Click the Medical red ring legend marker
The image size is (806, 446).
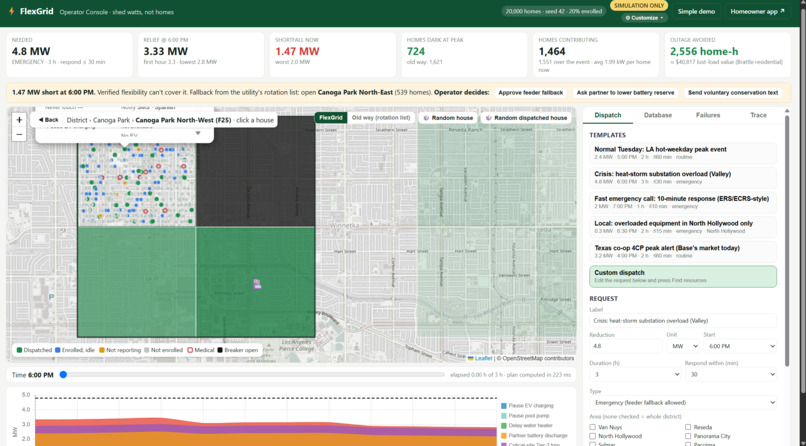(190, 350)
